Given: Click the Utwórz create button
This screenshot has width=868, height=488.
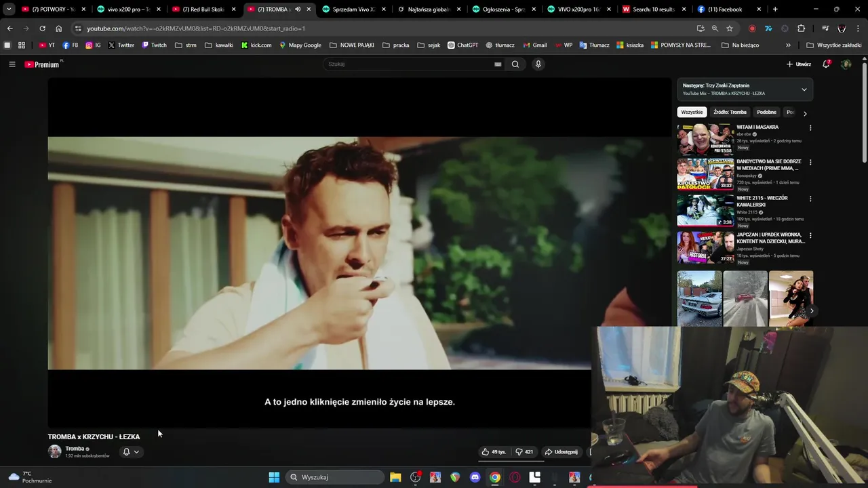Looking at the screenshot, I should (x=799, y=64).
